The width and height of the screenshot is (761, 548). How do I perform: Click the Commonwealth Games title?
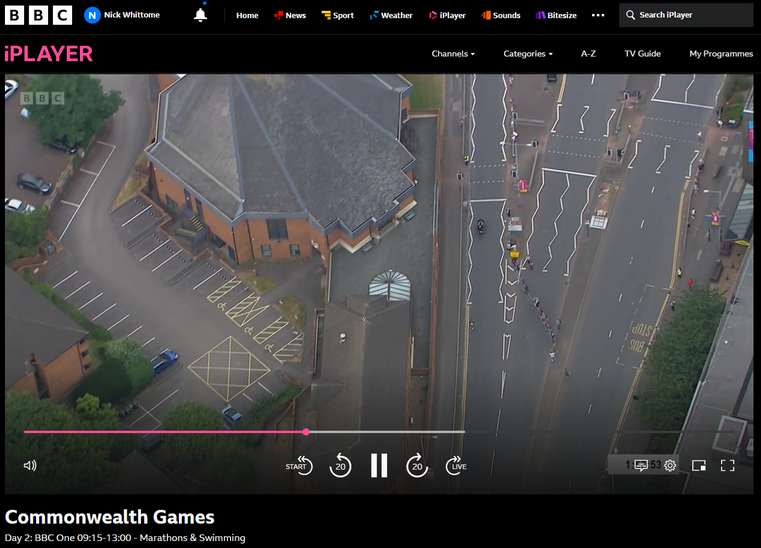coord(110,517)
